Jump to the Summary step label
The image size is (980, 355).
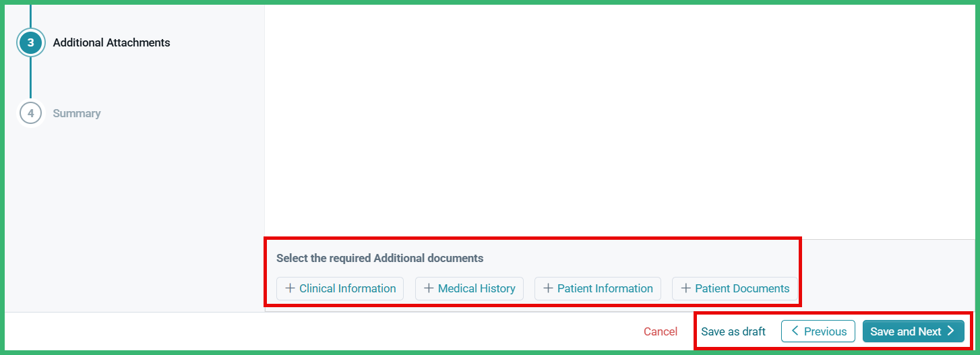[x=77, y=113]
